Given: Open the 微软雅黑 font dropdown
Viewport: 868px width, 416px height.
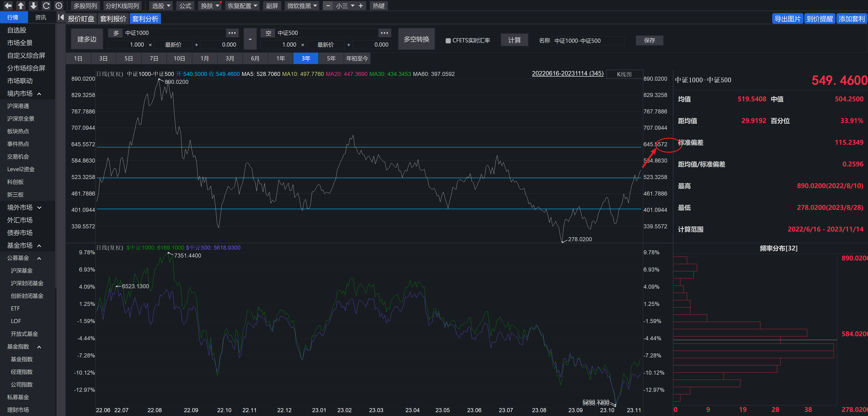Looking at the screenshot, I should coord(302,6).
